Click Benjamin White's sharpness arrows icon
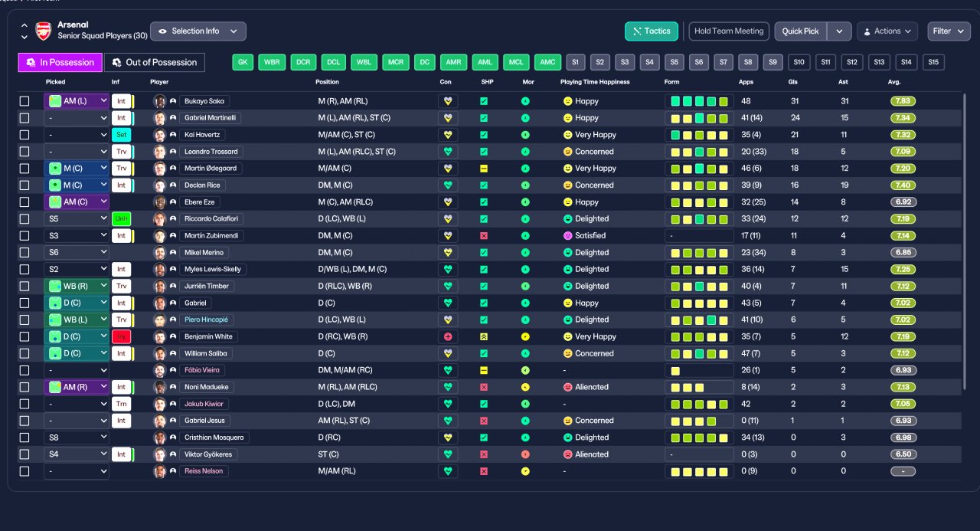980x531 pixels. coord(484,337)
